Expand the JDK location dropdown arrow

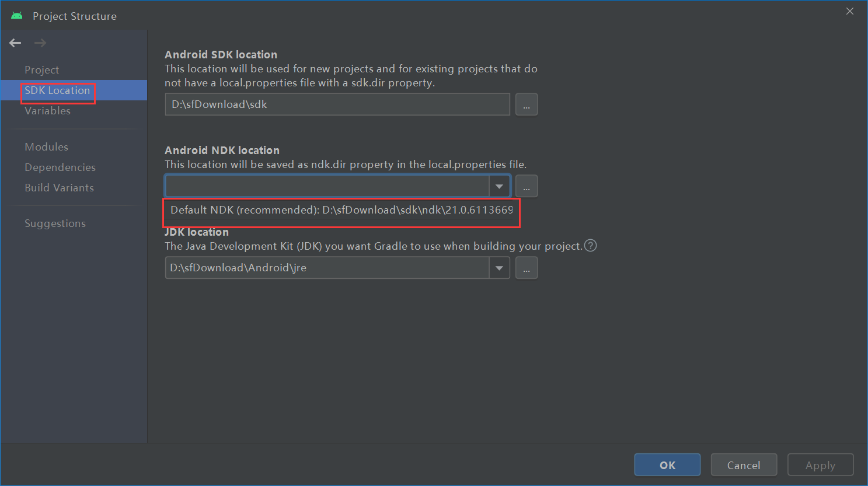[x=499, y=268]
